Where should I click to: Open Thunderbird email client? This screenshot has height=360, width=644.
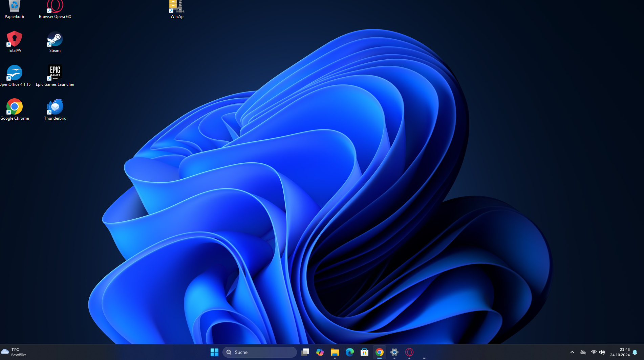tap(55, 106)
